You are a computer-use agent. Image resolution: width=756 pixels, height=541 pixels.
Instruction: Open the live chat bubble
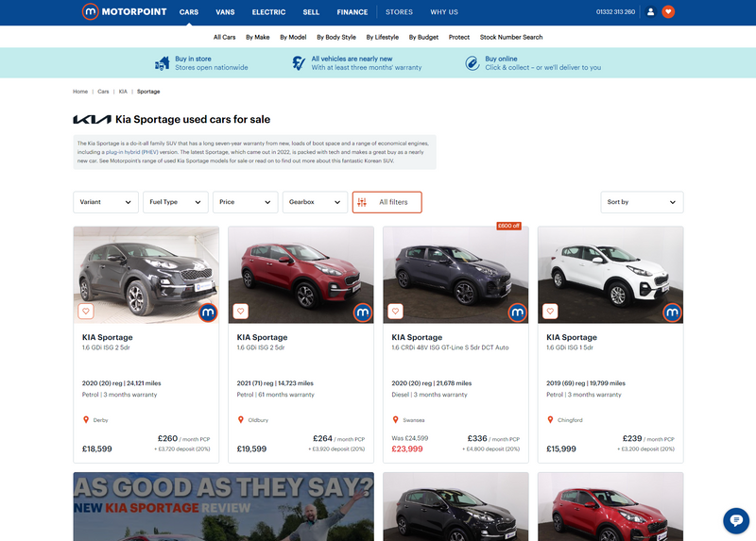point(736,520)
